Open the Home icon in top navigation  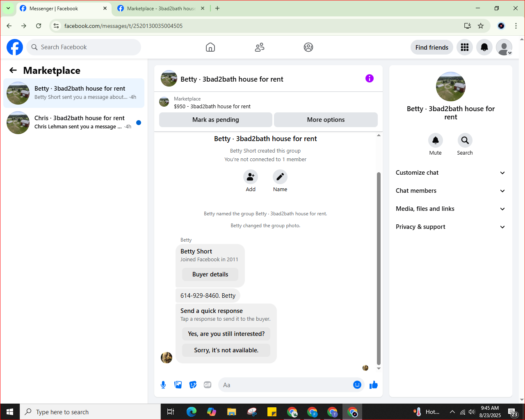coord(210,47)
